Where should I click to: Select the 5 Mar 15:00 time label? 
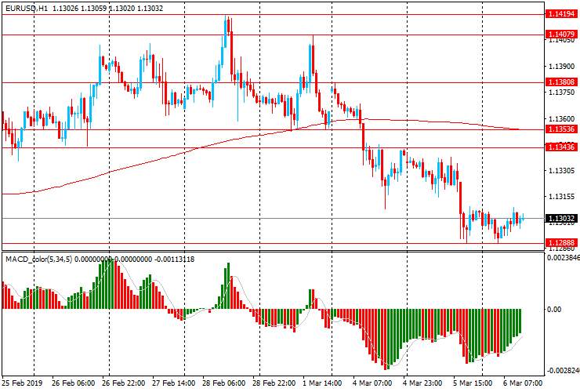473,383
